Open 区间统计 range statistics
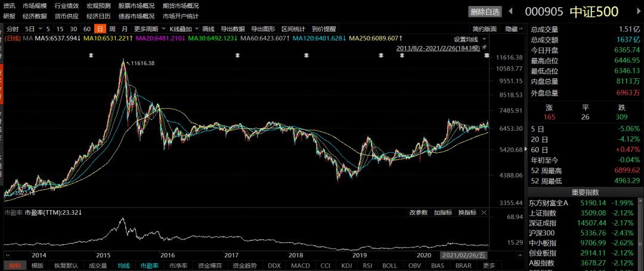 tap(293, 29)
